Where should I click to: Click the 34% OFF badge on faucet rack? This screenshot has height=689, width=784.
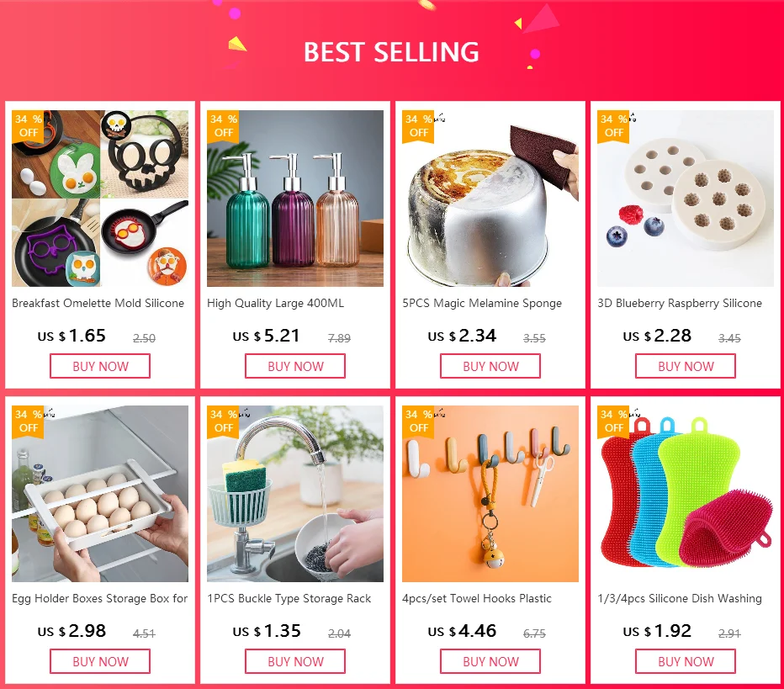pyautogui.click(x=223, y=421)
